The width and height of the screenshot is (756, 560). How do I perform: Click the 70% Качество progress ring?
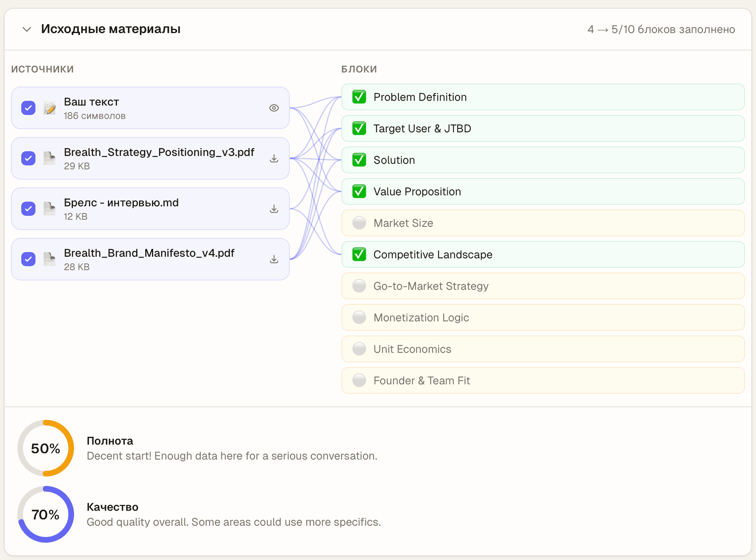click(x=46, y=514)
